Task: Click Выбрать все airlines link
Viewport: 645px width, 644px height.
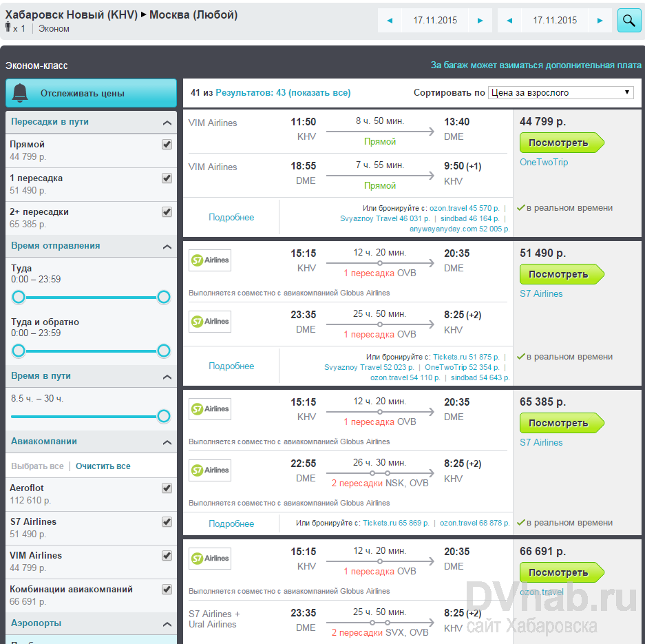Action: tap(37, 466)
